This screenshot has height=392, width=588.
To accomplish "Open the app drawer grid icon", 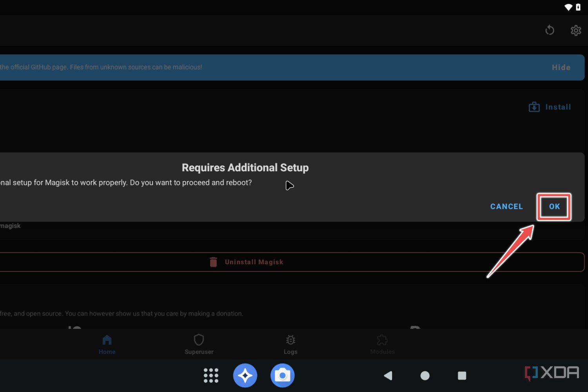I will point(211,376).
